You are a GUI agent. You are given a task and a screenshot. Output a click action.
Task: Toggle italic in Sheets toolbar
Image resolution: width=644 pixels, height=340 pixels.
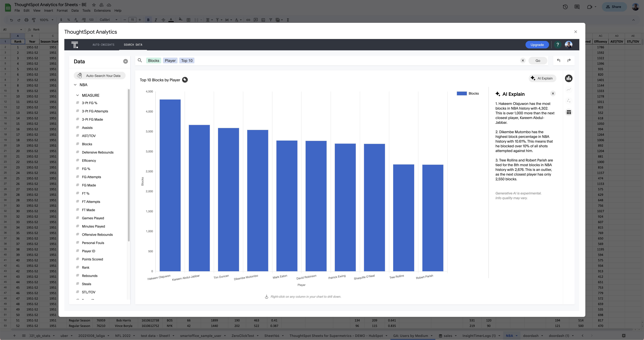(156, 20)
